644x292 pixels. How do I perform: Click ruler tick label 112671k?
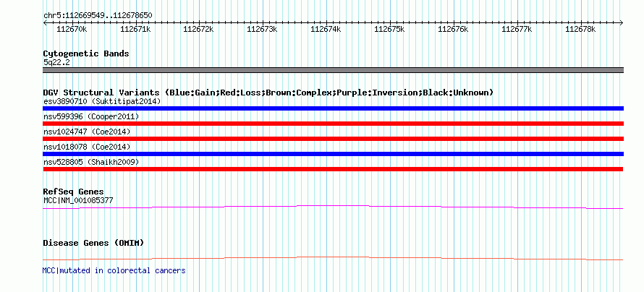[x=135, y=29]
